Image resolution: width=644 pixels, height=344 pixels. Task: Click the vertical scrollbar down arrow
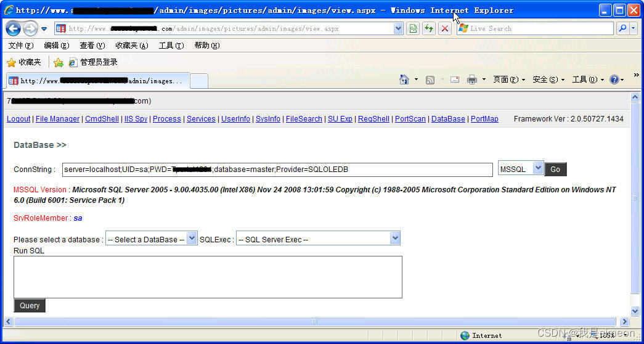[635, 311]
